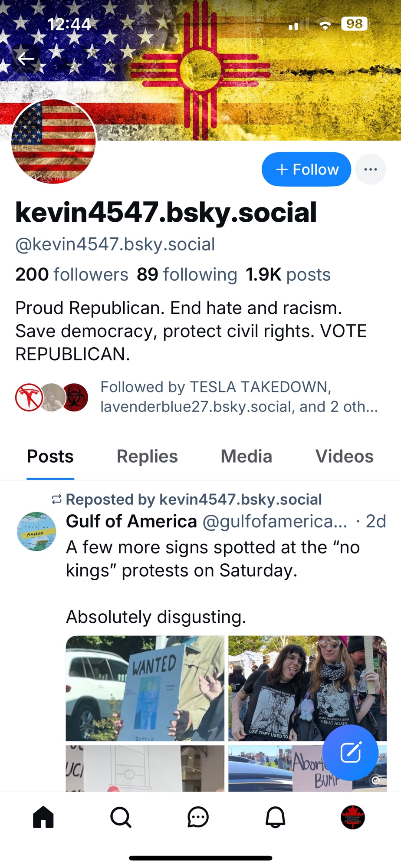Open the Home feed icon
The width and height of the screenshot is (401, 868).
pyautogui.click(x=43, y=817)
